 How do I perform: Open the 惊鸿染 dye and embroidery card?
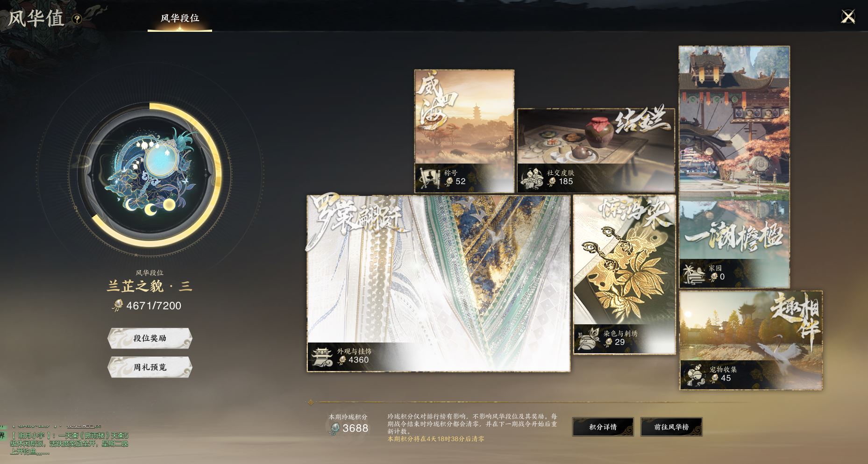(625, 275)
